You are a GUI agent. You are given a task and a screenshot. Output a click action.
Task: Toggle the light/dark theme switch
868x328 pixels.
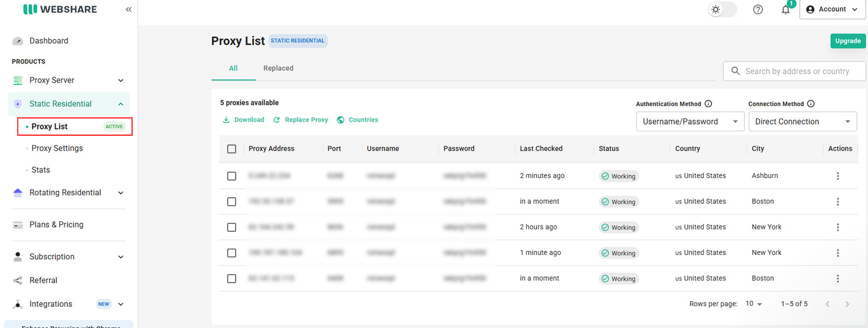pyautogui.click(x=722, y=9)
